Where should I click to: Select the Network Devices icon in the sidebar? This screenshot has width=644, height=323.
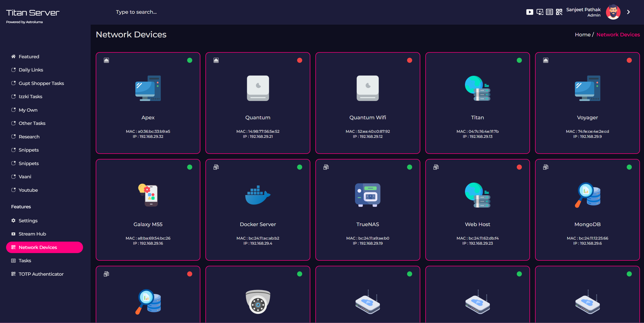click(x=13, y=247)
